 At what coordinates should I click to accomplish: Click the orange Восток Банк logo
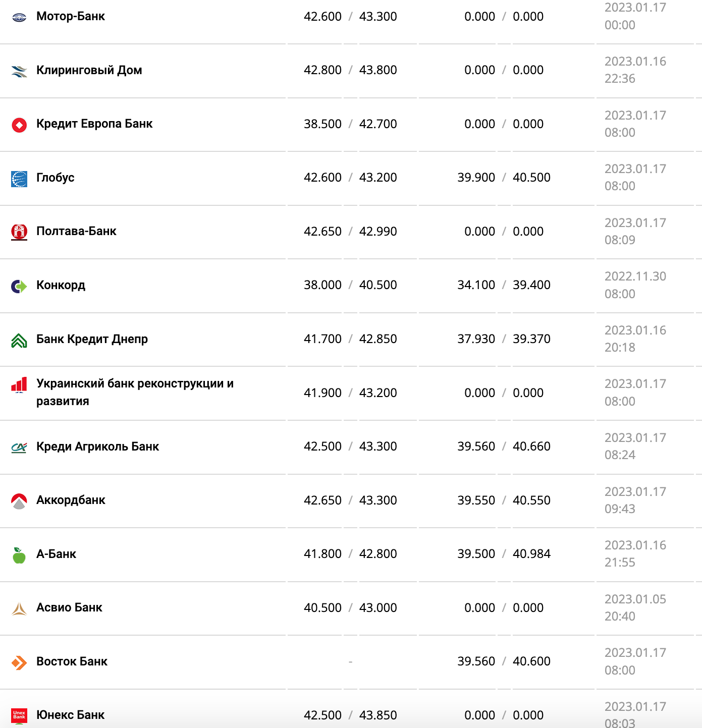[19, 662]
